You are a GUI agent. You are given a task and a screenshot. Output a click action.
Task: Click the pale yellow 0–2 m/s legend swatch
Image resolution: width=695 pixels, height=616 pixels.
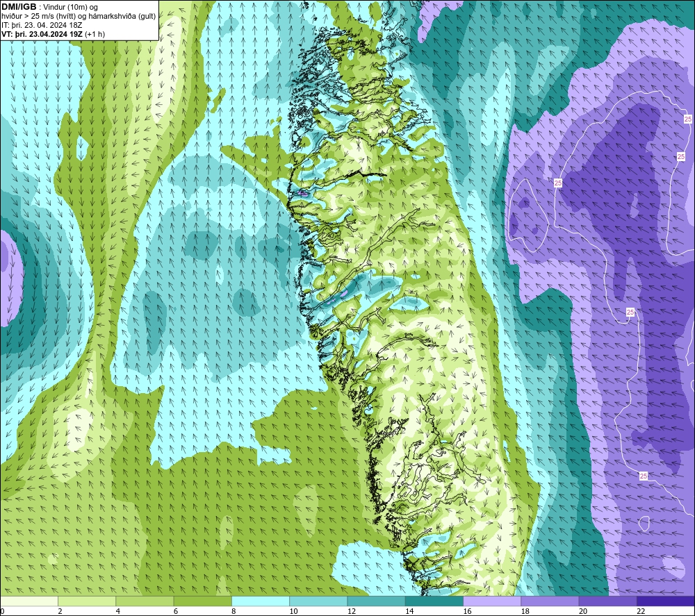(x=29, y=601)
